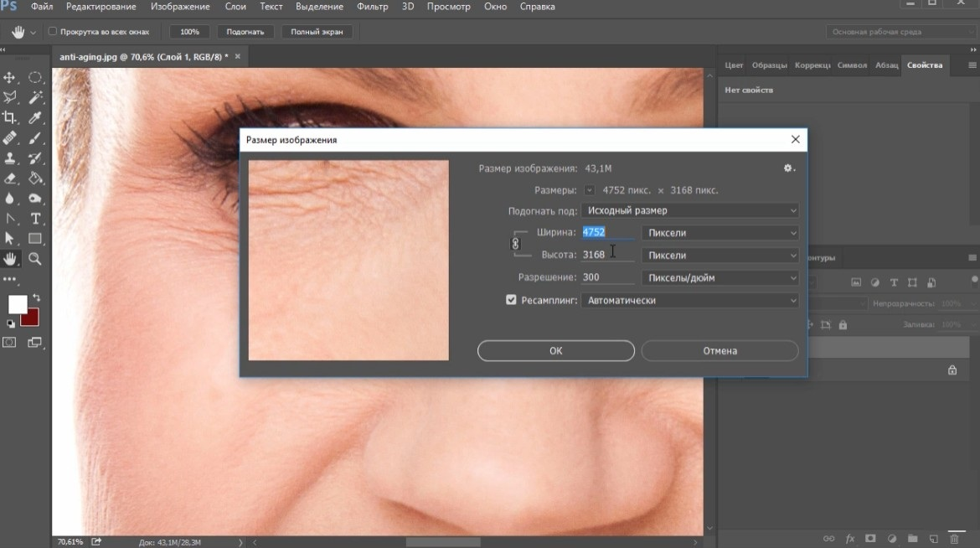Image resolution: width=980 pixels, height=548 pixels.
Task: Open the Properties panel flyout menu
Action: pos(972,65)
